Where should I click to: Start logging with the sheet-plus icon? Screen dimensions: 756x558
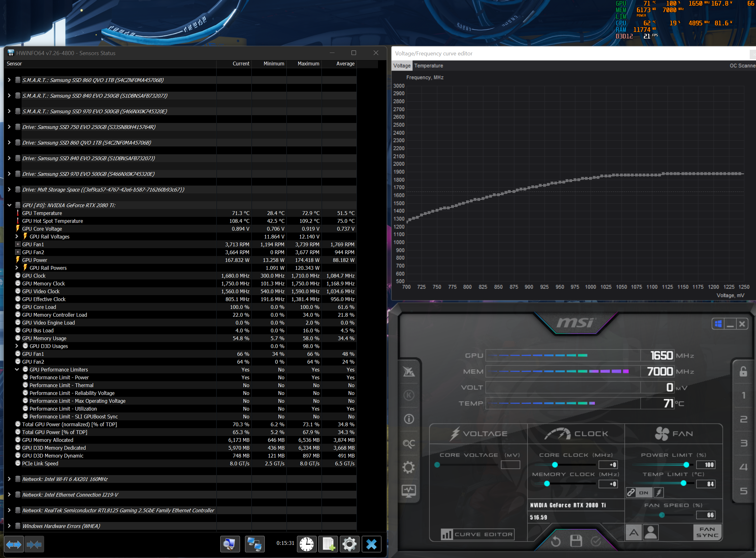click(328, 544)
